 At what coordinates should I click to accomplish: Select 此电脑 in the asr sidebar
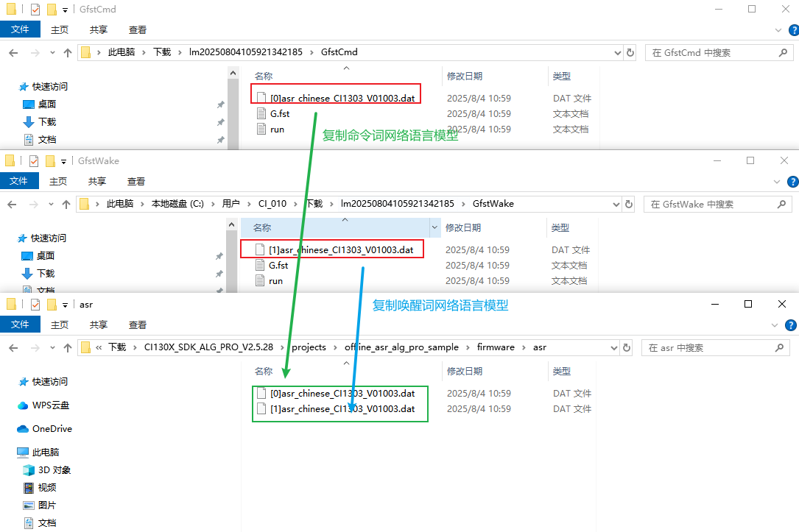click(46, 452)
